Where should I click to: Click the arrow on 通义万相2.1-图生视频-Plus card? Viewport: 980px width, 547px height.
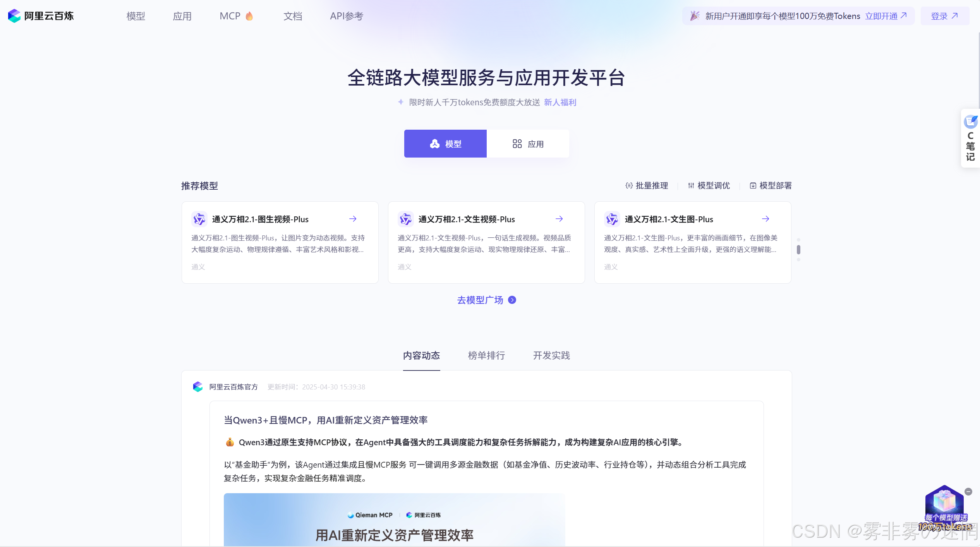tap(353, 219)
